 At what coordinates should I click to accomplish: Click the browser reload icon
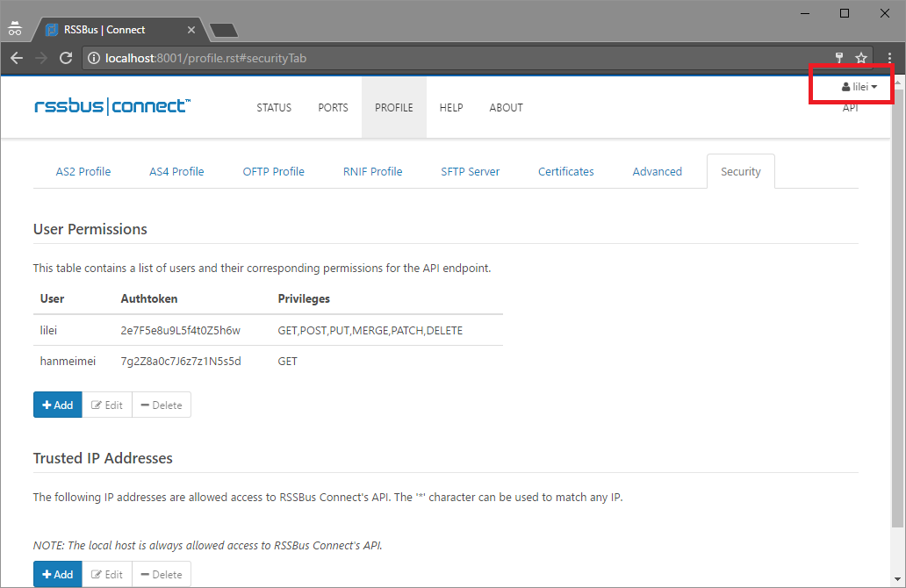pyautogui.click(x=65, y=58)
